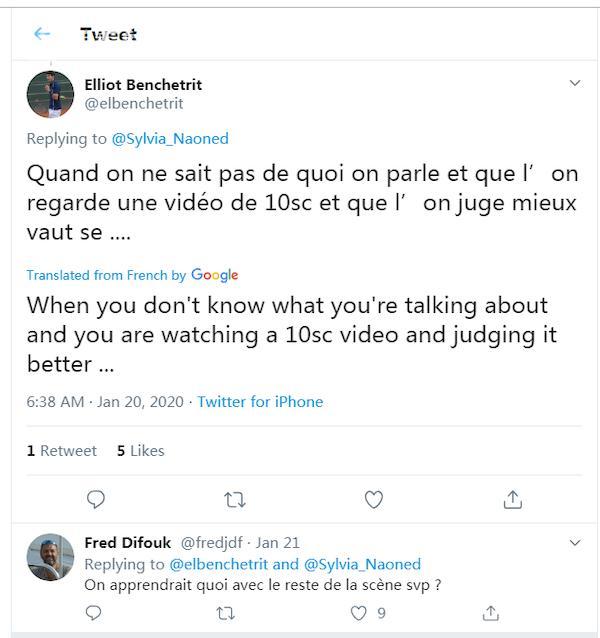Retweet the main tweet
This screenshot has height=638, width=600.
(x=235, y=499)
